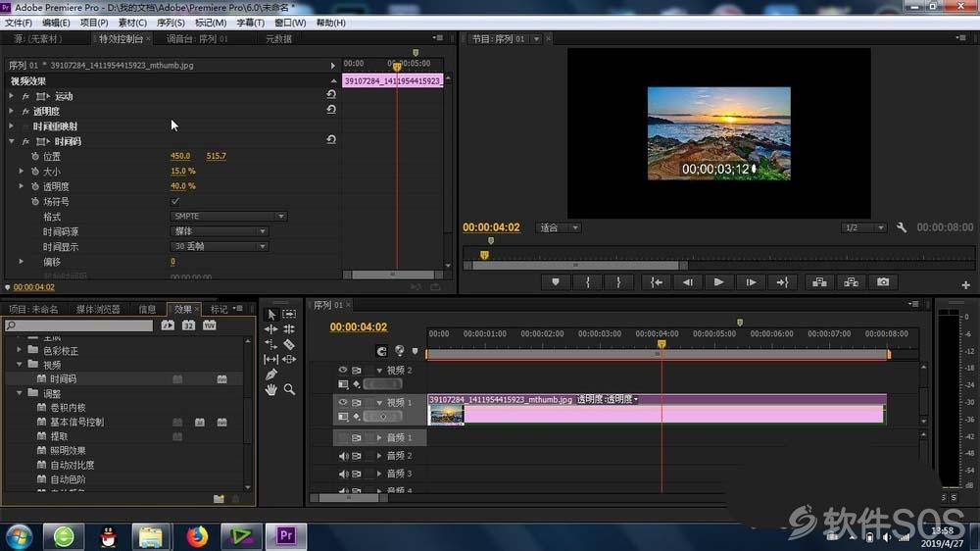
Task: Edit the 大小 value 15.0 %
Action: [x=183, y=171]
